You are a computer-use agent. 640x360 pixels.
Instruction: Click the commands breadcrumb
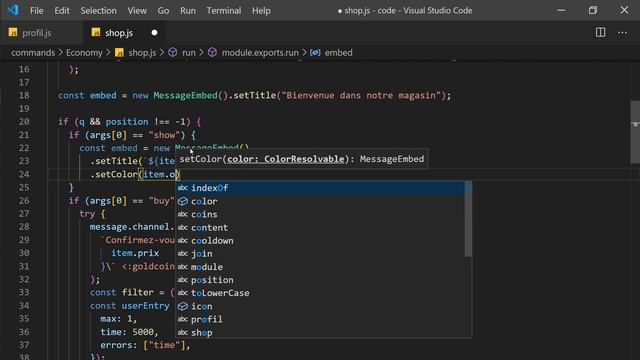(x=33, y=53)
